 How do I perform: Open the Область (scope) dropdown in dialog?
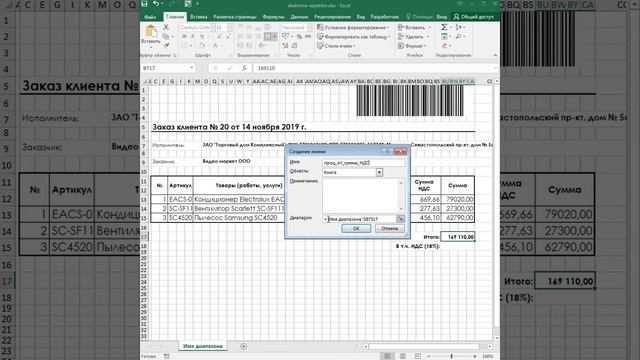379,172
